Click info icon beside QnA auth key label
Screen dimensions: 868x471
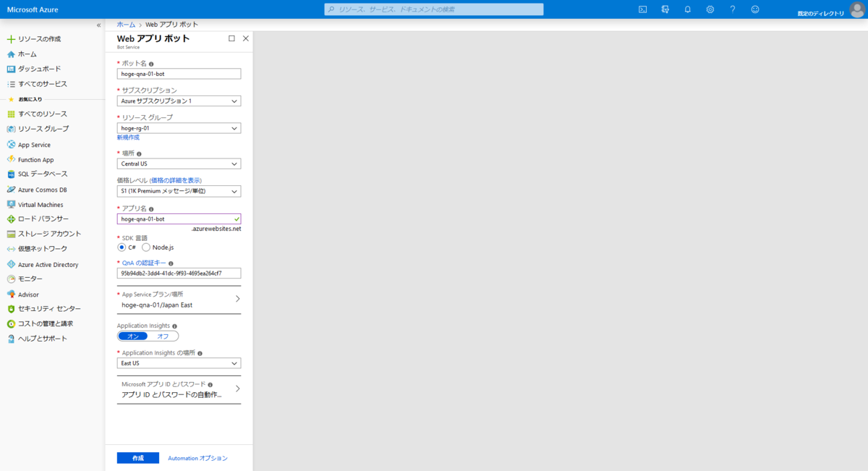pos(171,263)
